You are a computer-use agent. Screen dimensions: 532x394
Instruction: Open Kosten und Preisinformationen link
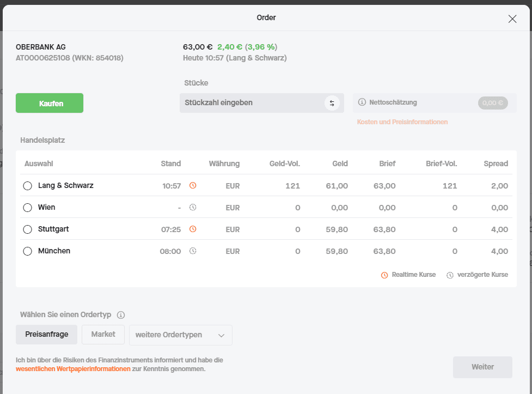coord(402,122)
